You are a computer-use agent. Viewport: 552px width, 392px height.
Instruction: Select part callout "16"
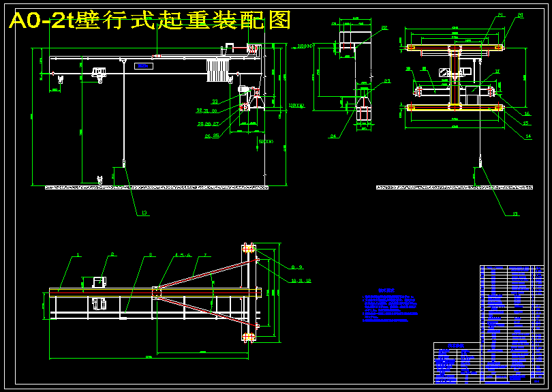[x=527, y=114]
